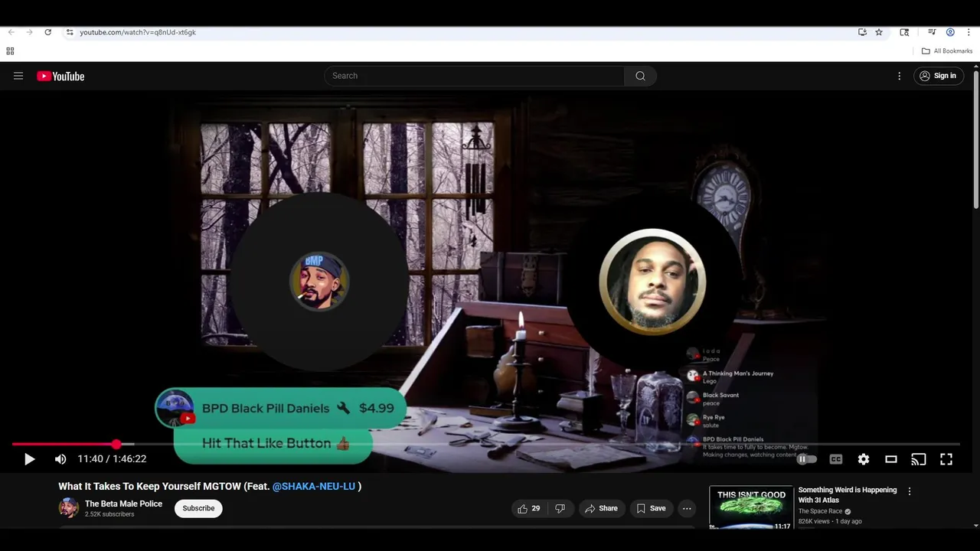Subscribe to The Beta Male Police

[x=198, y=508]
